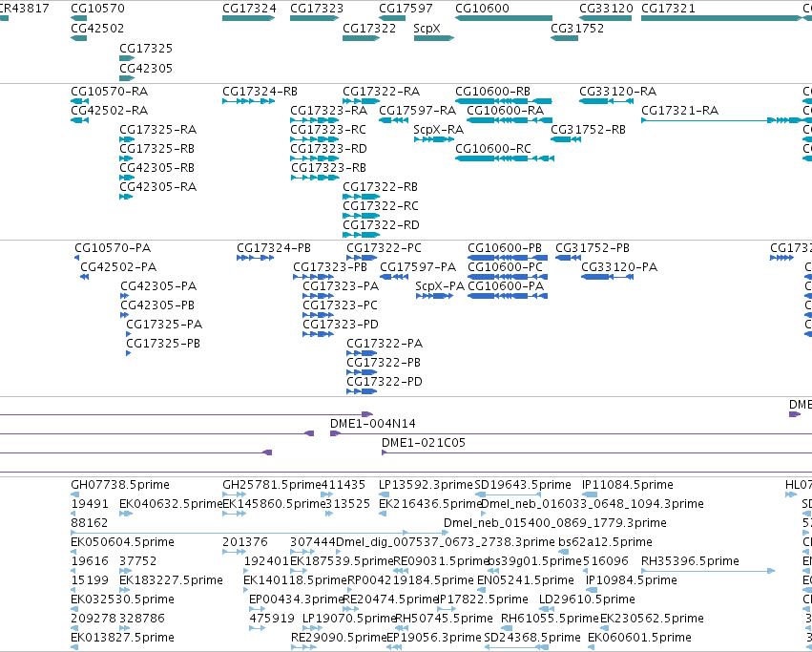Click EST GH25781.5prime label
Image resolution: width=812 pixels, height=652 pixels.
(x=272, y=485)
